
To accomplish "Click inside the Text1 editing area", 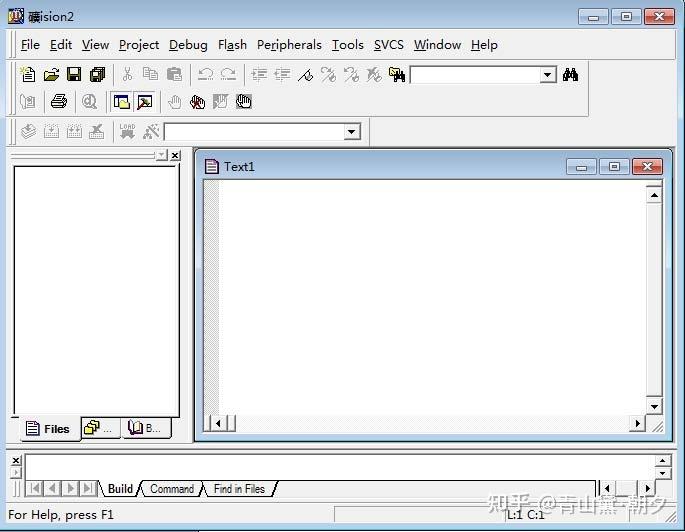I will (x=432, y=297).
